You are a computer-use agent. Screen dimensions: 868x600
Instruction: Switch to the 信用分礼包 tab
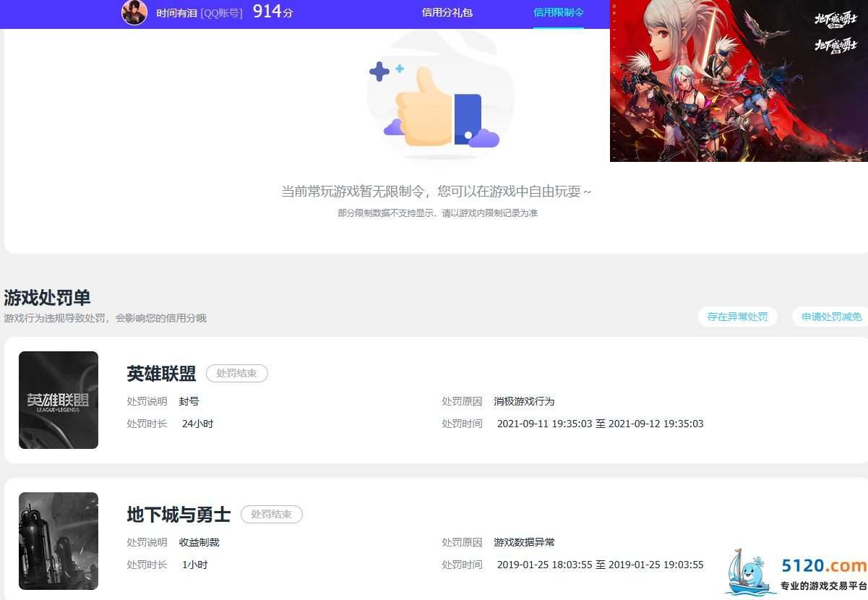[x=447, y=12]
